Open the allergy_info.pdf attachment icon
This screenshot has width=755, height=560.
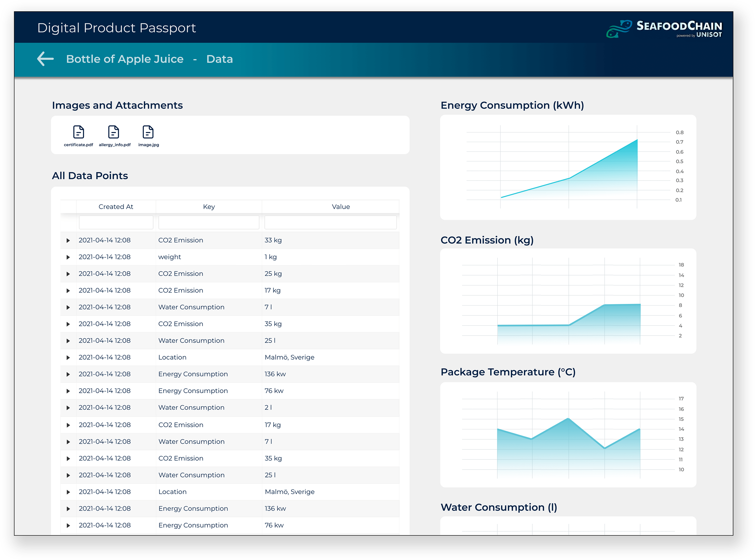[x=113, y=132]
